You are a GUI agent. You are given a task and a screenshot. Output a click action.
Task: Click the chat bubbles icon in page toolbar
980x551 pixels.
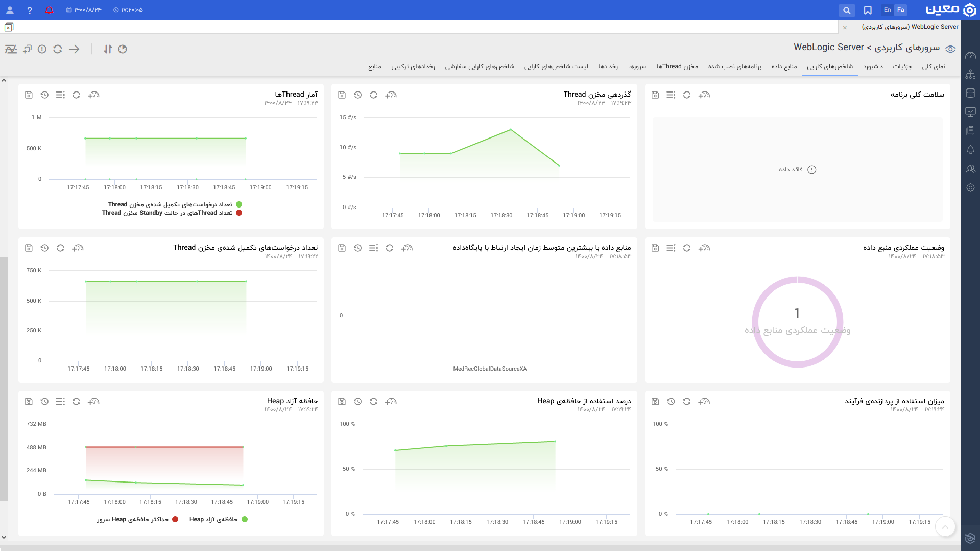click(28, 49)
